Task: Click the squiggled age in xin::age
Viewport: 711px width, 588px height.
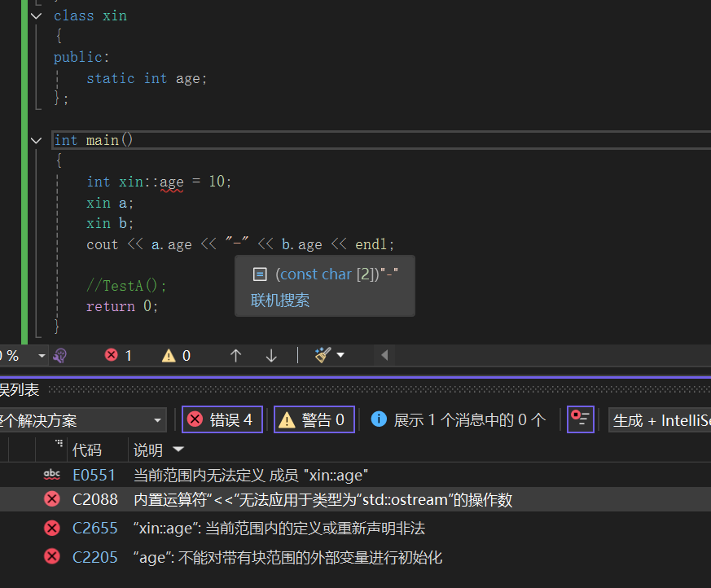Action: coord(171,182)
